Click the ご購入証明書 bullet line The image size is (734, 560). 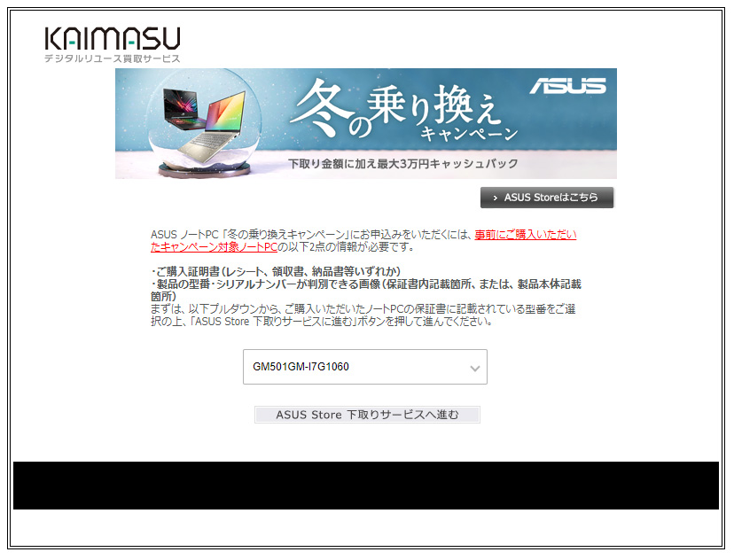click(277, 270)
